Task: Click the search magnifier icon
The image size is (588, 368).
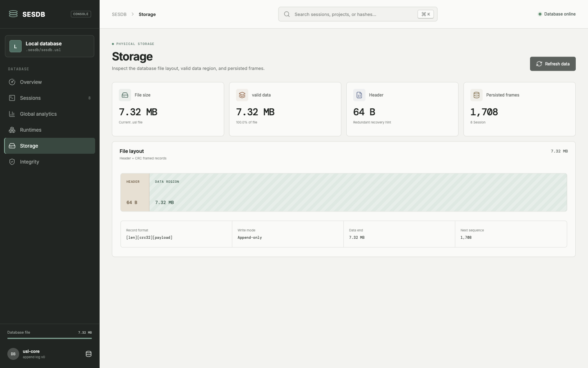Action: pyautogui.click(x=287, y=14)
